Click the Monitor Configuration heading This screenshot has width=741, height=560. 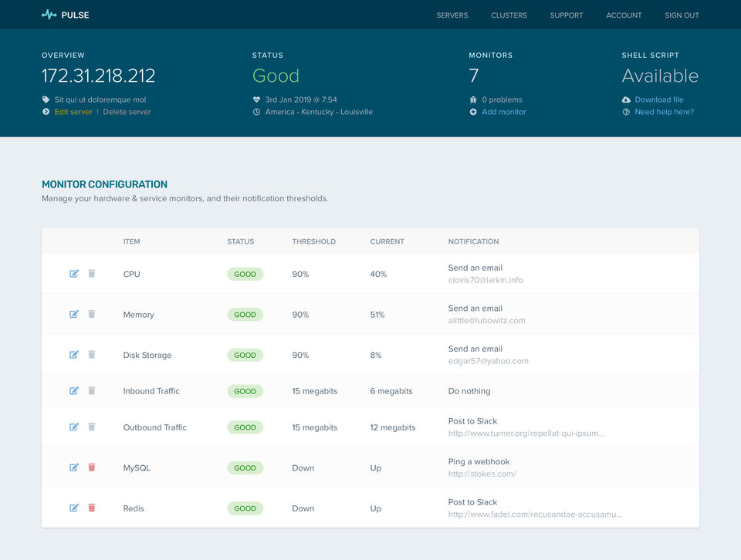pos(104,184)
